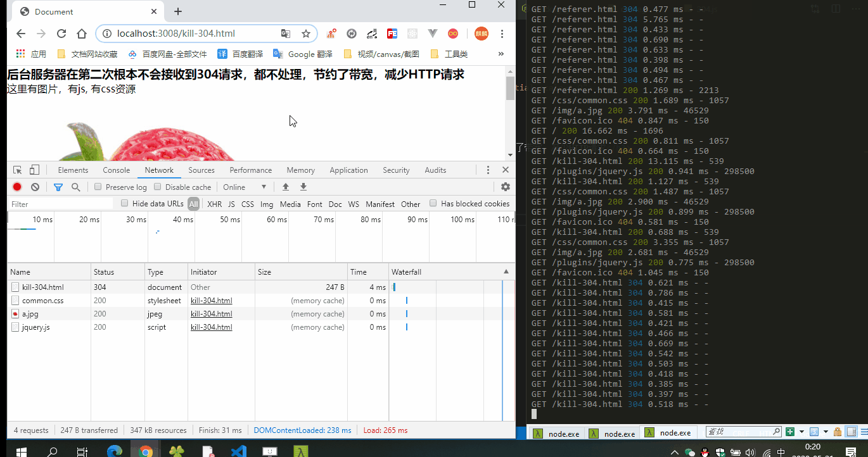Open Chrome from the Windows taskbar
The height and width of the screenshot is (457, 868).
coord(146,451)
